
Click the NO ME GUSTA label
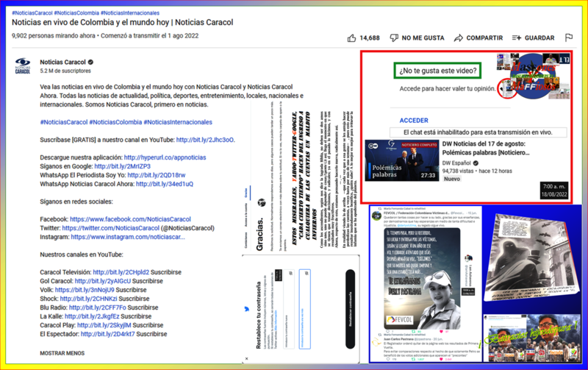click(x=423, y=38)
